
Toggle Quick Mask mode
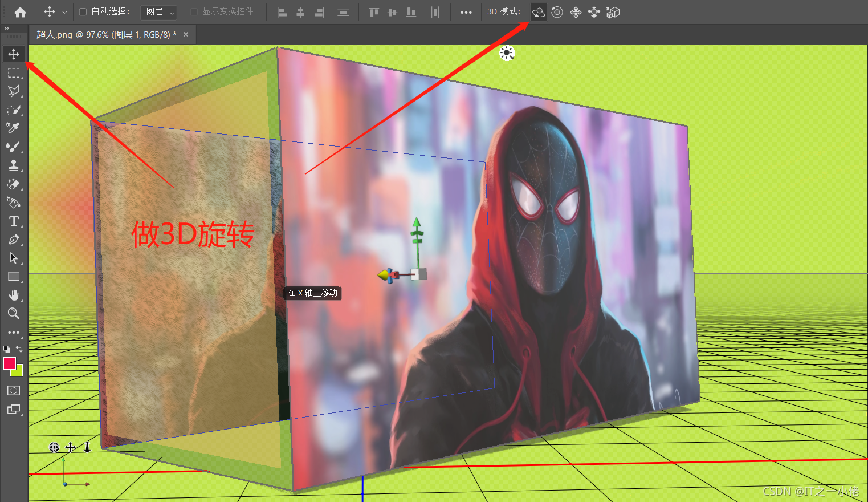coord(14,390)
